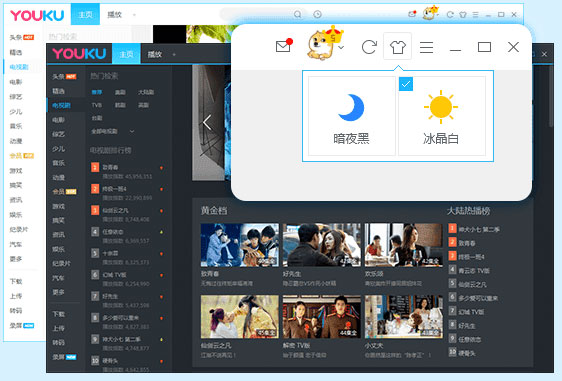562x381 pixels.
Task: Open 会员 in the dark sidebar
Action: 64,192
